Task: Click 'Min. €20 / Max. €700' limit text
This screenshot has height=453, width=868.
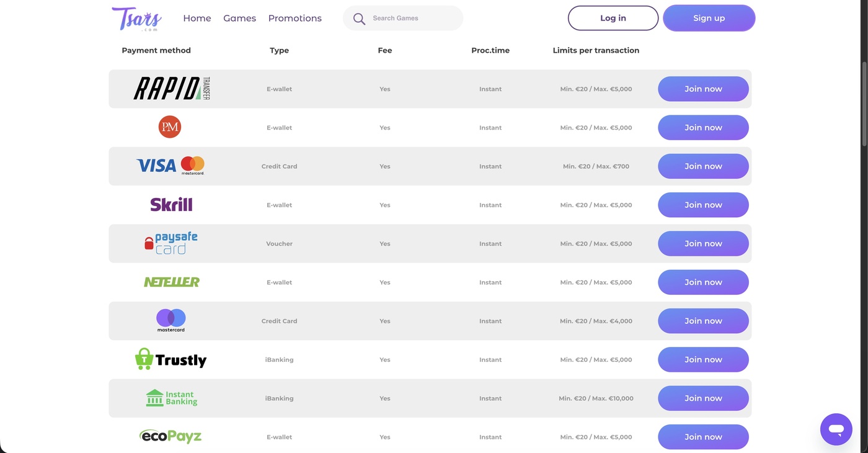Action: (x=596, y=166)
